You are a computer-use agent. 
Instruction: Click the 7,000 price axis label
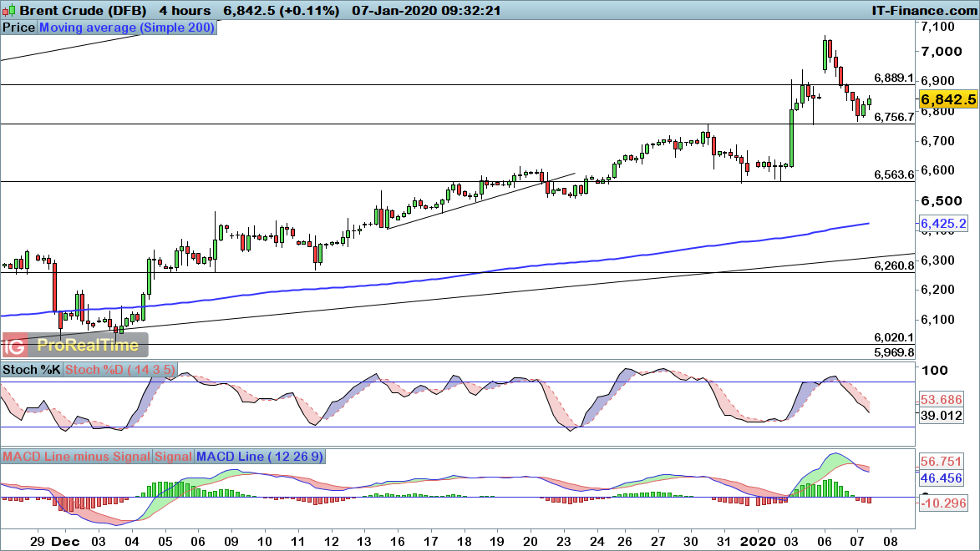coord(942,51)
